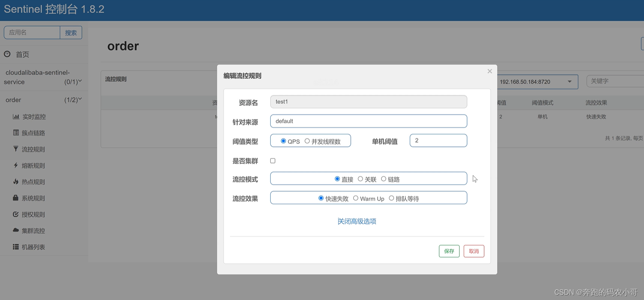
Task: Open 授权规则 menu item
Action: 33,214
